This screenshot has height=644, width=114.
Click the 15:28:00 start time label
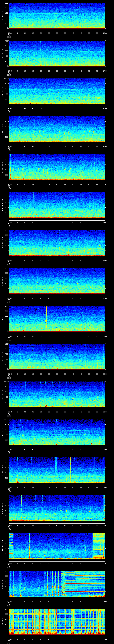click(x=9, y=525)
